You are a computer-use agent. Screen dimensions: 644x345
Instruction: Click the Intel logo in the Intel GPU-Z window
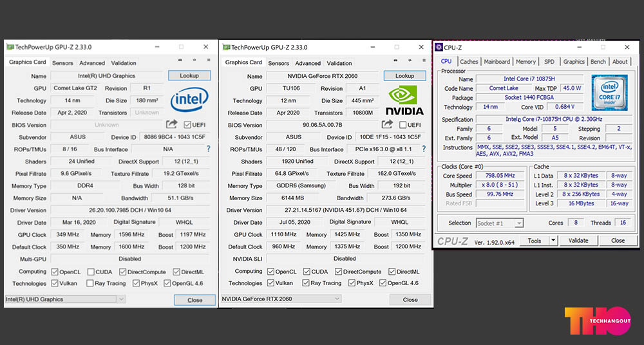tap(189, 99)
